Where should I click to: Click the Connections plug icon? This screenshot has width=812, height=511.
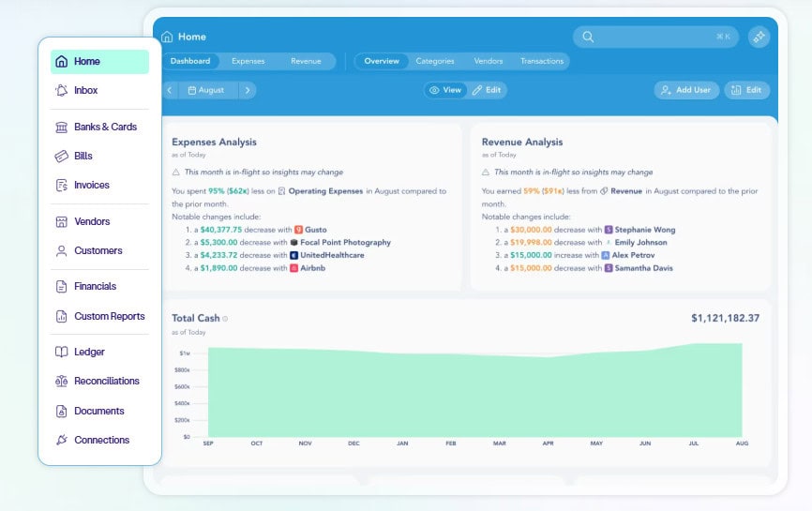(x=62, y=441)
